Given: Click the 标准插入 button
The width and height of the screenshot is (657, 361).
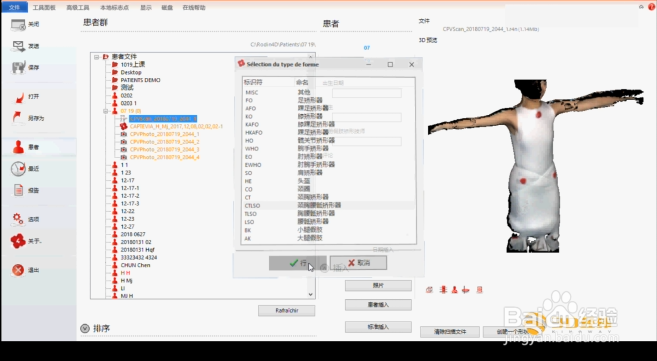Looking at the screenshot, I should (x=378, y=327).
